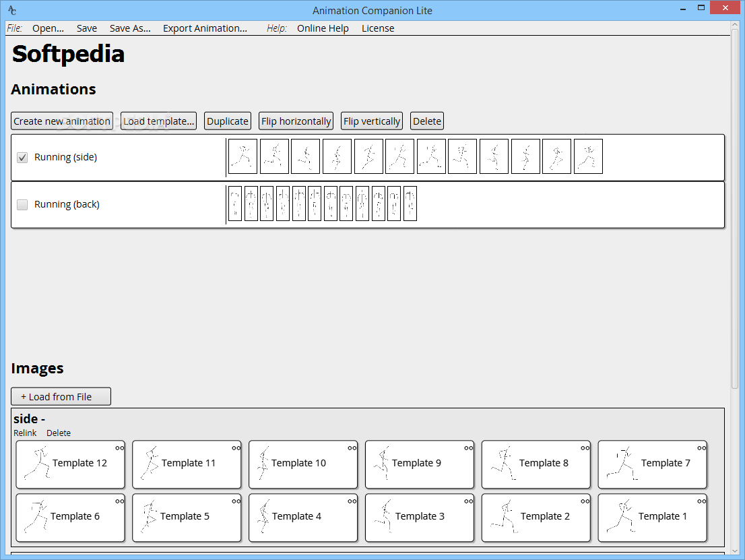Select the Template 1 image card
Viewport: 745px width, 560px height.
[652, 518]
